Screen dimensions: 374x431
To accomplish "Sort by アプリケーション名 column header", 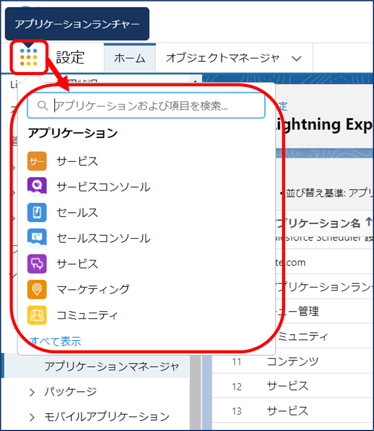I will (x=320, y=223).
